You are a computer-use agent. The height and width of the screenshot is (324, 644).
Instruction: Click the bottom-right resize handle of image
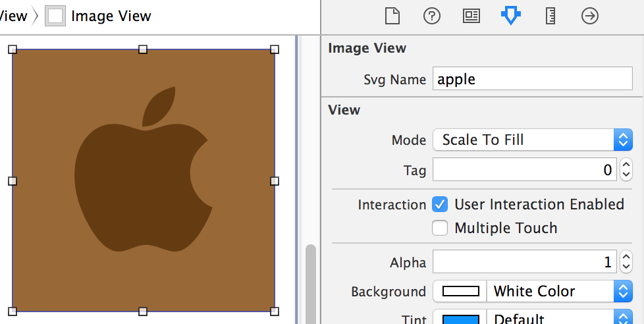(275, 311)
